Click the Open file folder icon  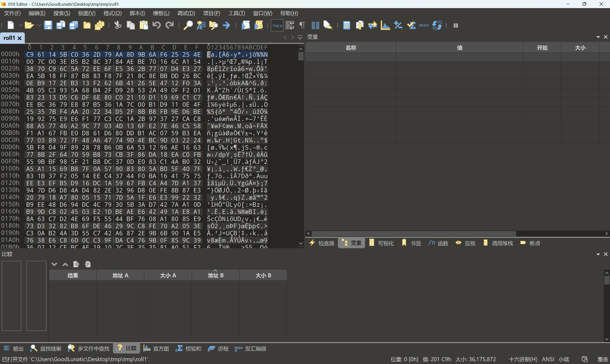29,25
